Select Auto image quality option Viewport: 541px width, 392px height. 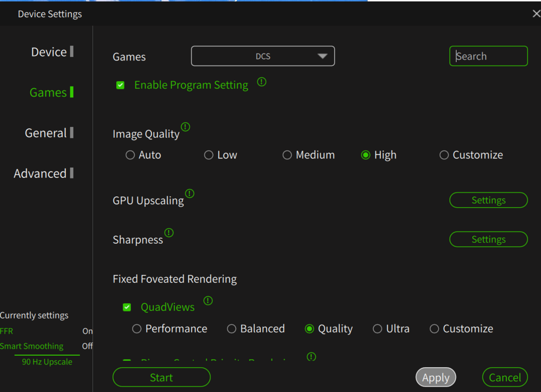[130, 155]
